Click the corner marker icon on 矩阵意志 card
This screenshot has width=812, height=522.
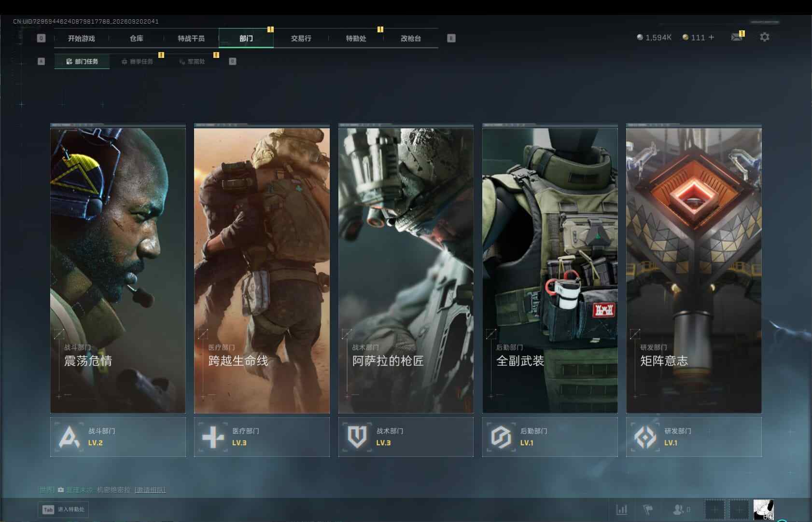pyautogui.click(x=635, y=334)
